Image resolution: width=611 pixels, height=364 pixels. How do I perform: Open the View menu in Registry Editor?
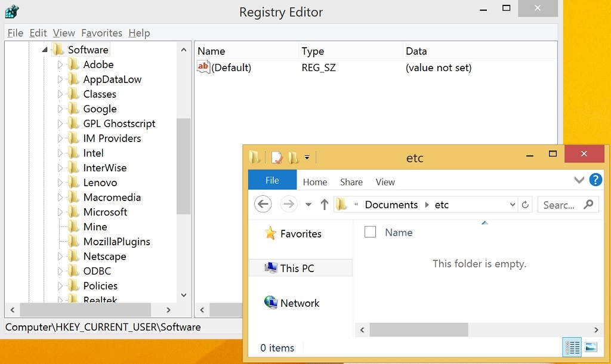(x=64, y=33)
